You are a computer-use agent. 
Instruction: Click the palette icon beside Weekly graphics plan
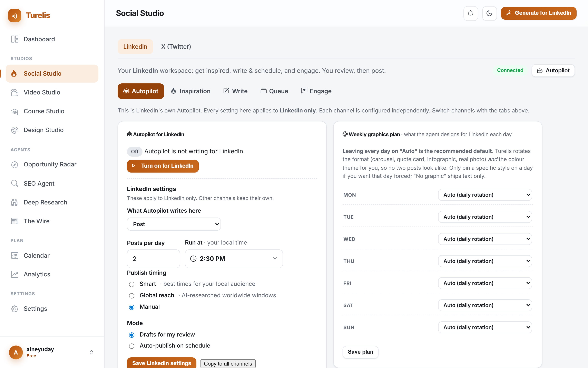(x=345, y=134)
